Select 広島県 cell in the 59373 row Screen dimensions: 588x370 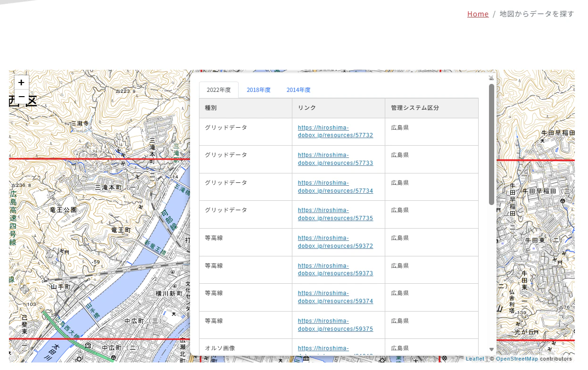pos(431,270)
